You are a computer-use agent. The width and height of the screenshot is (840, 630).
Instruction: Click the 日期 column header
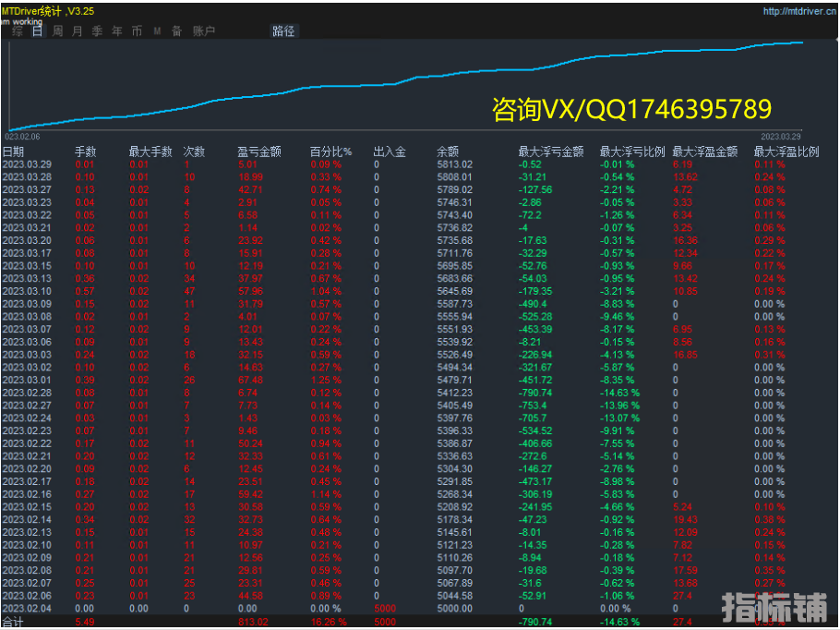14,151
